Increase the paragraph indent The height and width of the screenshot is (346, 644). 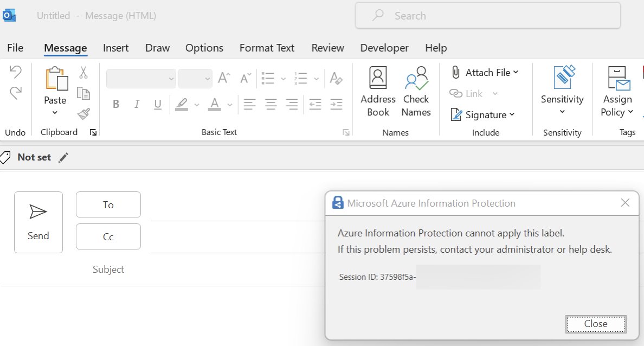click(x=337, y=104)
